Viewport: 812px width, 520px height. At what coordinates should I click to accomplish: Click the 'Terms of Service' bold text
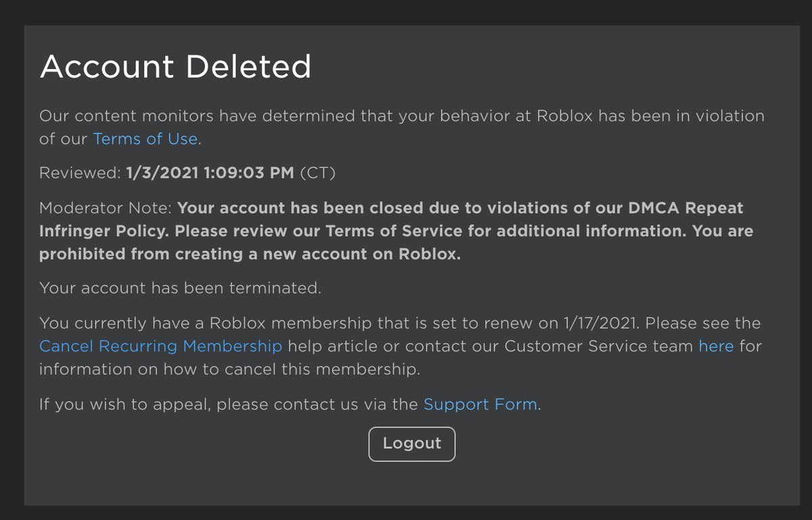tap(394, 231)
